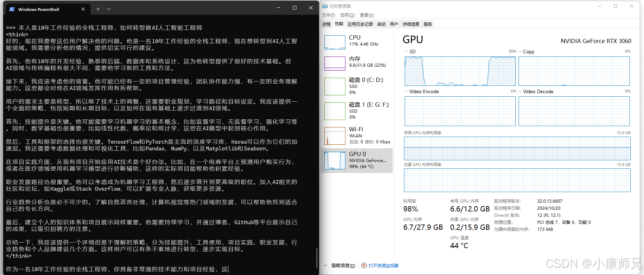Image resolution: width=644 pixels, height=275 pixels.
Task: Click the Task Manager title bar icon
Action: [325, 6]
